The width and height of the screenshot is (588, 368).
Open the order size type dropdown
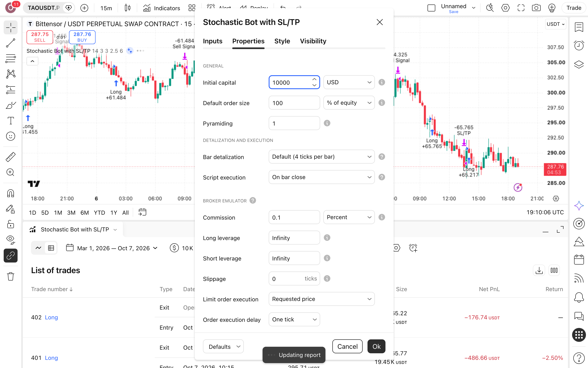coord(349,103)
